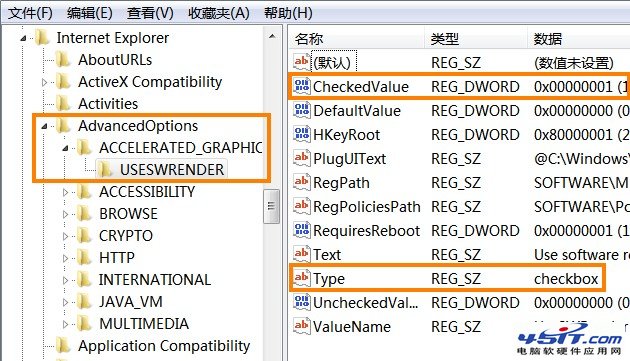Select the DefaultValue registry entry
Screen dimensions: 630x361
click(459, 110)
